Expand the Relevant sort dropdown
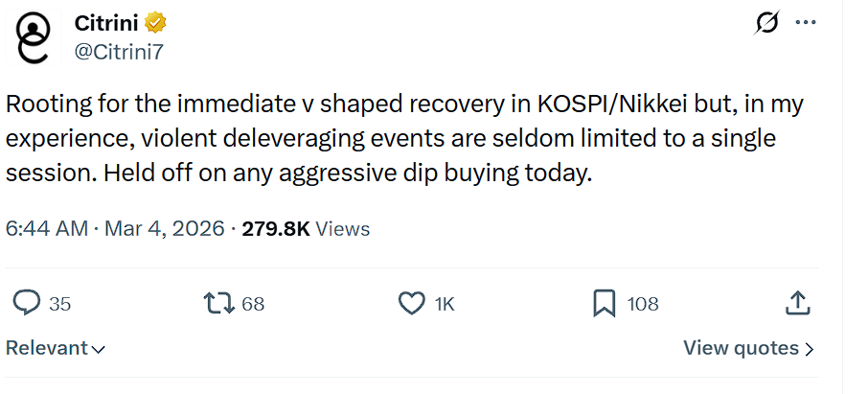 tap(56, 348)
